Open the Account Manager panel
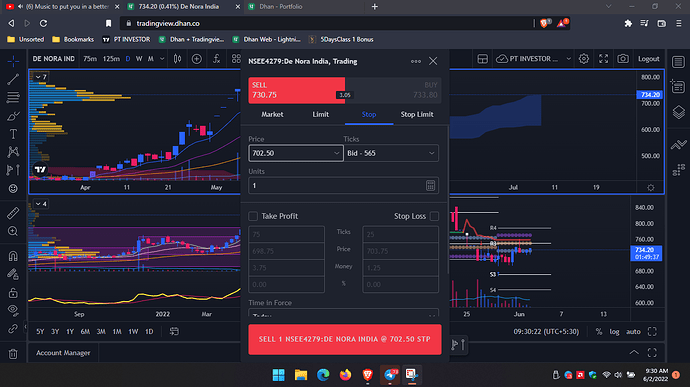690x387 pixels. [63, 353]
